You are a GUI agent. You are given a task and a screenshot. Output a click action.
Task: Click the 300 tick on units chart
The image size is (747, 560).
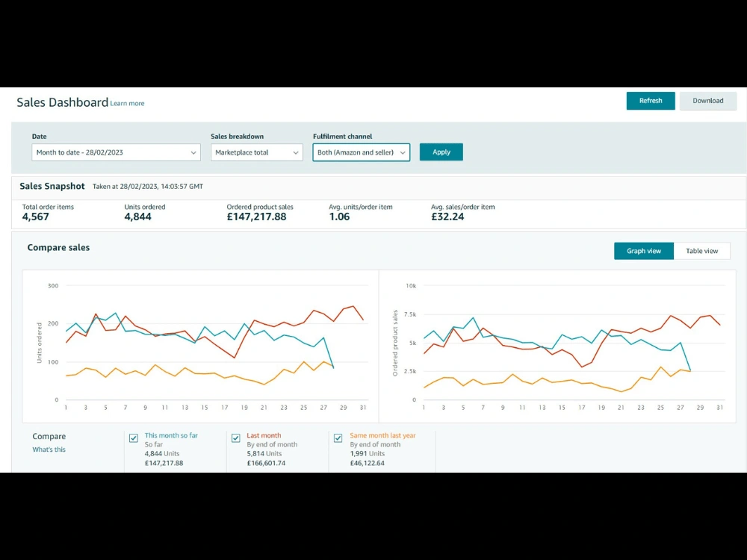[53, 286]
